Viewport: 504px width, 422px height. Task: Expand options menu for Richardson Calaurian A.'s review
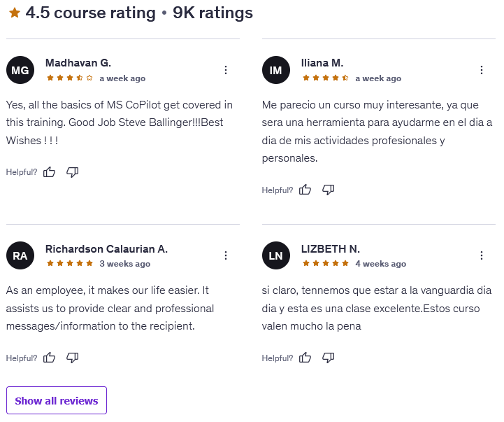(226, 255)
